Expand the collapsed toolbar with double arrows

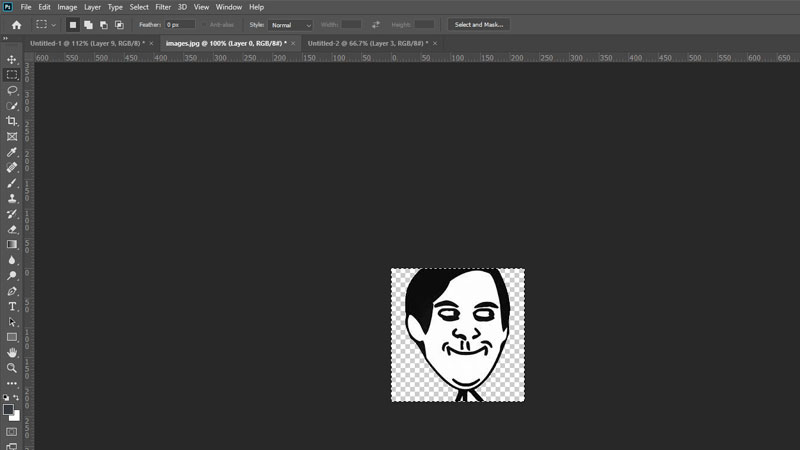coord(5,38)
